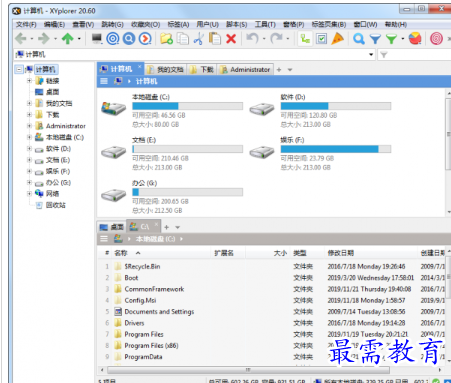Viewport: 451px width, 383px height.
Task: Click the horizontal scrollbar of the file list
Action: (x=248, y=370)
